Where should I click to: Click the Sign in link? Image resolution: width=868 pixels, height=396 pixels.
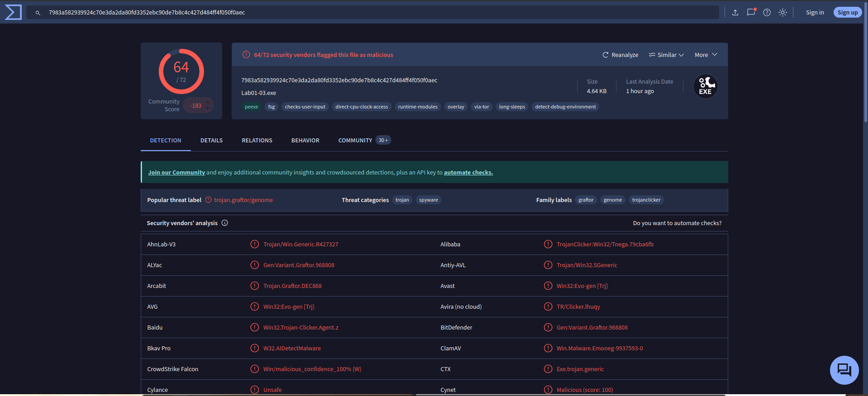(x=815, y=13)
